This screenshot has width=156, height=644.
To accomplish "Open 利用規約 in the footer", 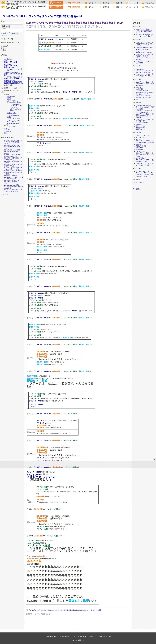I will [x=90, y=636].
